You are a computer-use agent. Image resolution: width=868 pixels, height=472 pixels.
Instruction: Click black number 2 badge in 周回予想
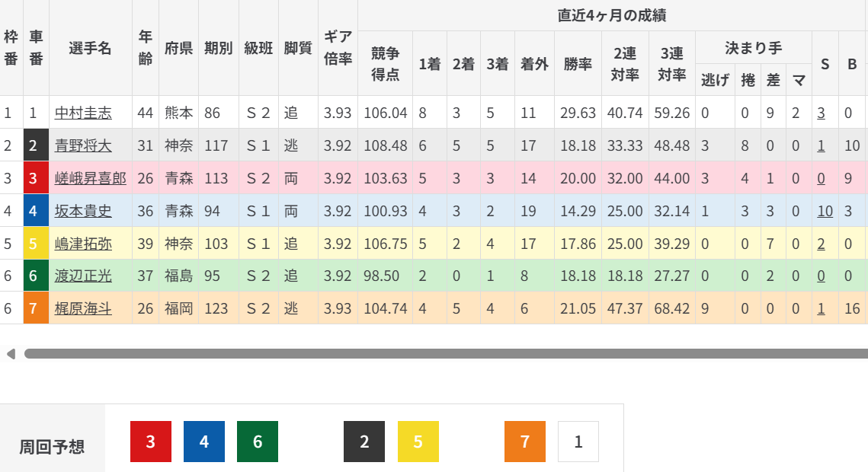click(364, 442)
